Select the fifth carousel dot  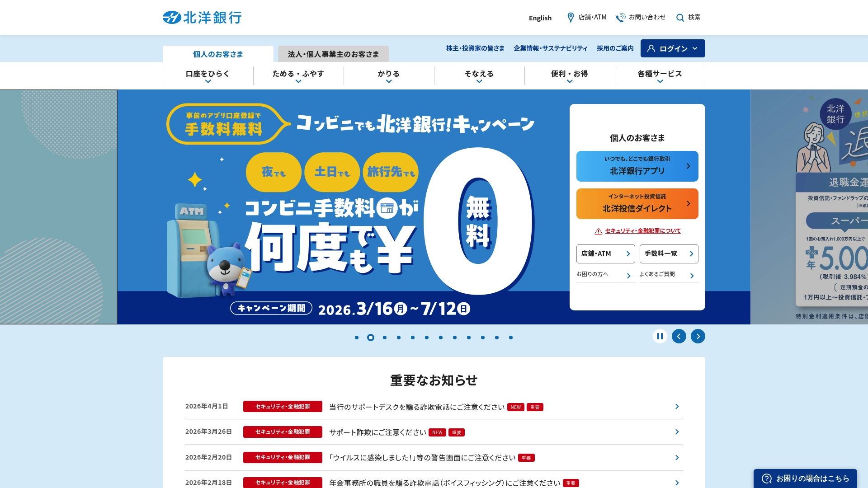(x=413, y=338)
